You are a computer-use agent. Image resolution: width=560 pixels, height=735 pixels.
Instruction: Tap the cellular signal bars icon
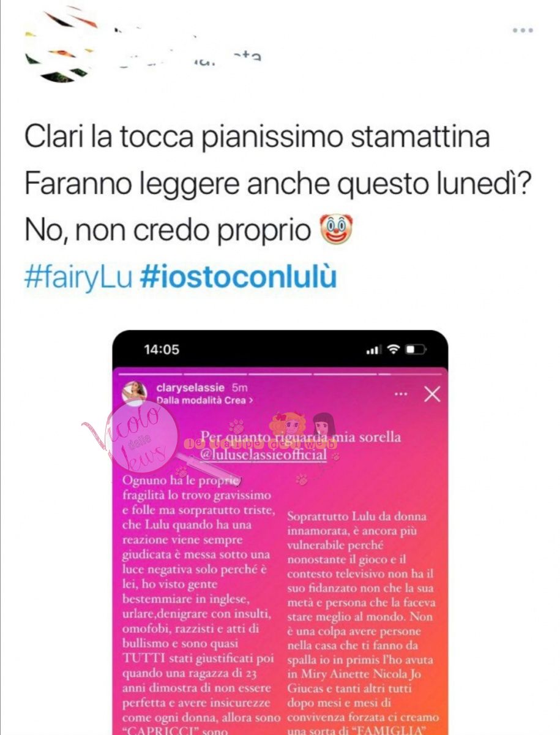(x=373, y=350)
